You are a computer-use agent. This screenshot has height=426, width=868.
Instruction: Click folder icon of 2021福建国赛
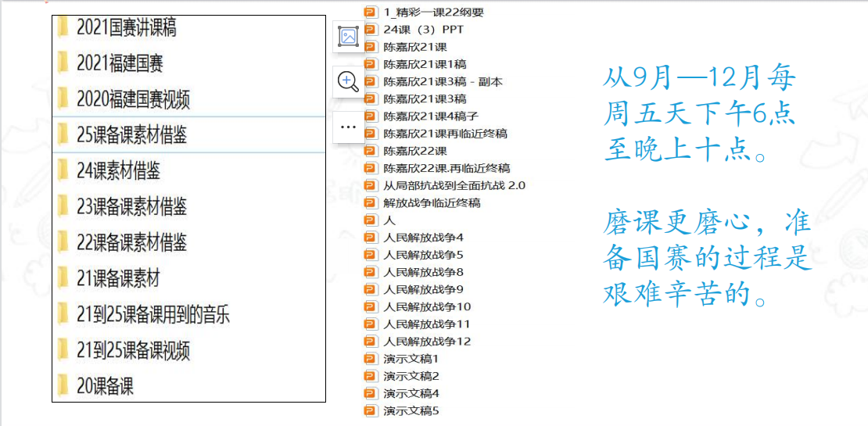(63, 63)
